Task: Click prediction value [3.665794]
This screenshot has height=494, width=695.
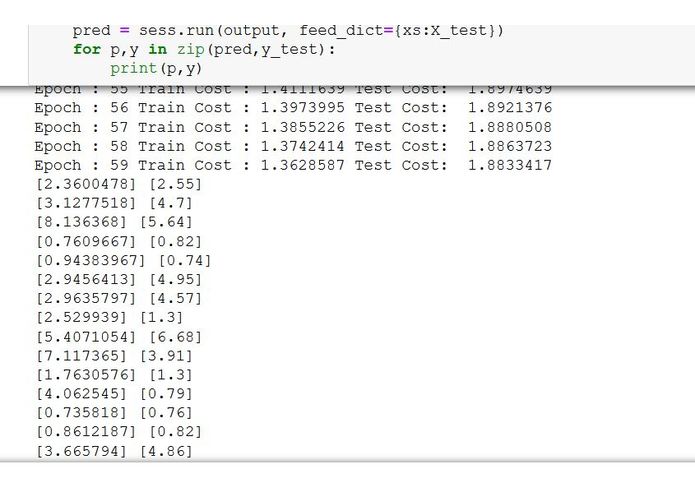Action: [x=82, y=451]
